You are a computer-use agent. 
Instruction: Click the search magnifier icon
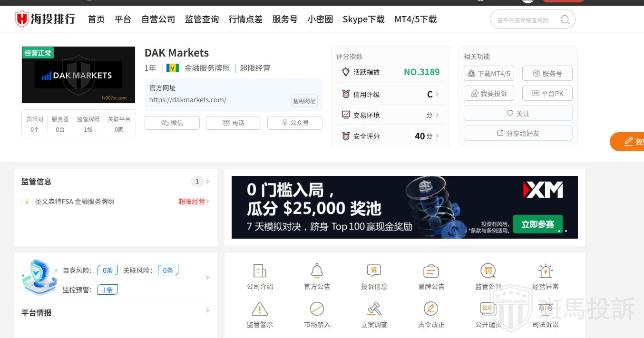click(x=565, y=19)
